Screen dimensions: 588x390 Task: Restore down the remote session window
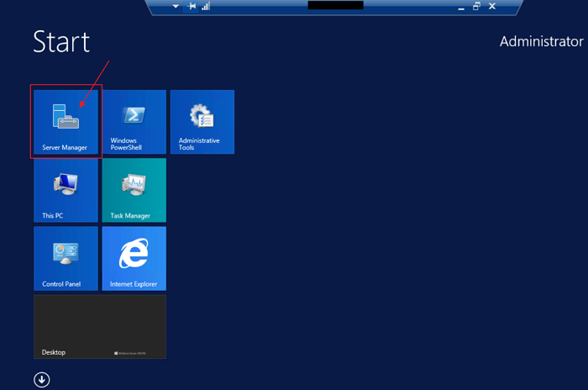pyautogui.click(x=476, y=6)
